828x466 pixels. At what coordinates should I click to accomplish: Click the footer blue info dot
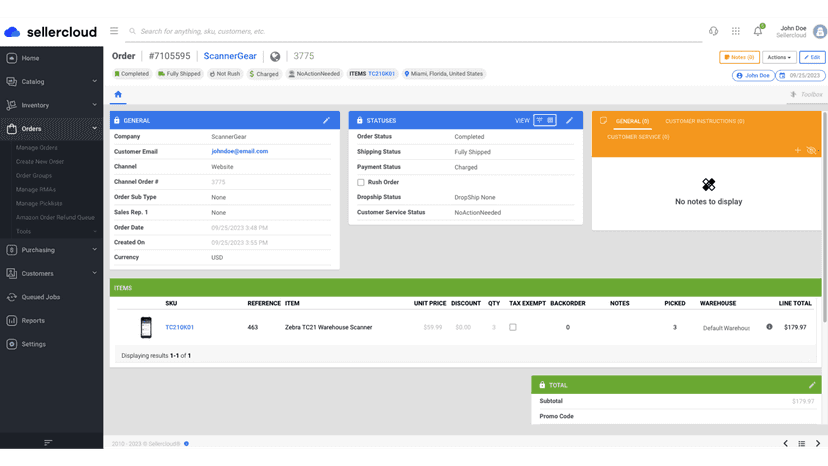(186, 444)
